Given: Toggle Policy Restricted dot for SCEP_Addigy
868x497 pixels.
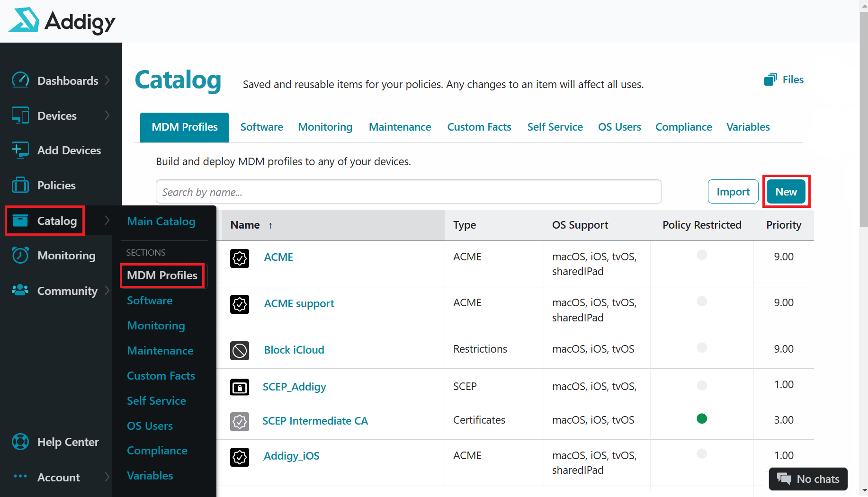Looking at the screenshot, I should 702,385.
